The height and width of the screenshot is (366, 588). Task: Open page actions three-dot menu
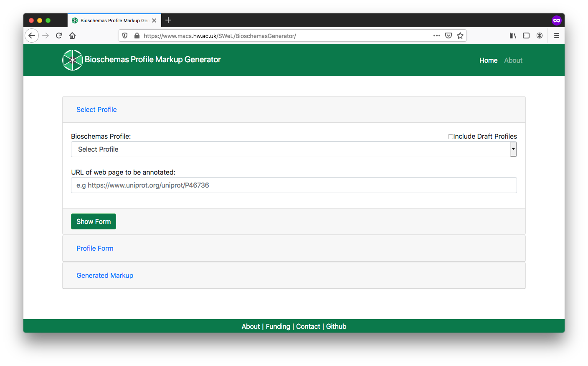pos(437,36)
